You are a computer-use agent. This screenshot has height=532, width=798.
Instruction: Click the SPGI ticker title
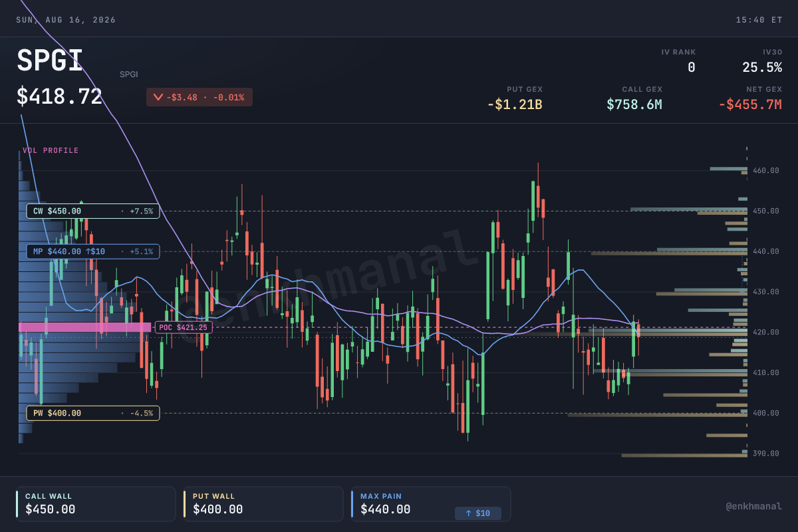[49, 61]
